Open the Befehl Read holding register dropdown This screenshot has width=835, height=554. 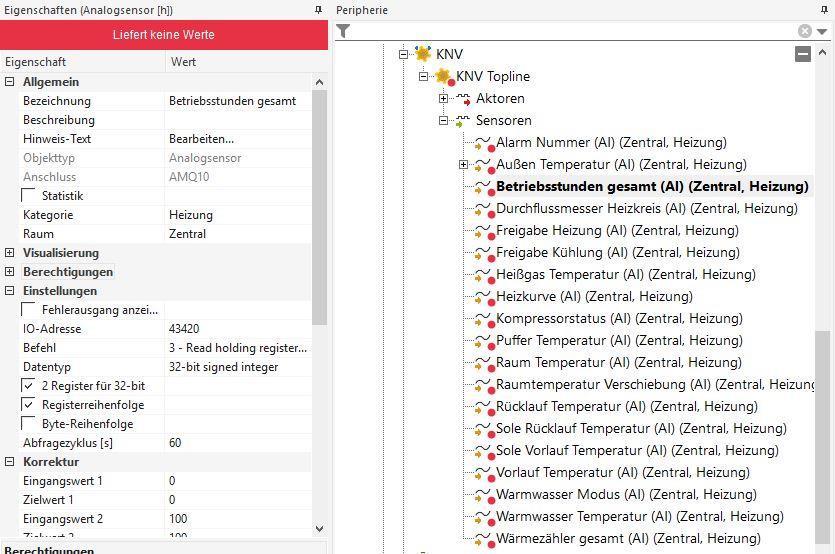[x=238, y=348]
